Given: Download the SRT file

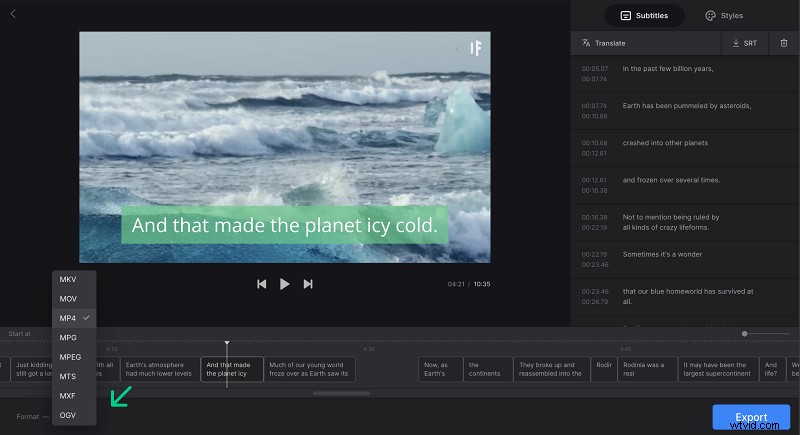Looking at the screenshot, I should click(x=744, y=43).
